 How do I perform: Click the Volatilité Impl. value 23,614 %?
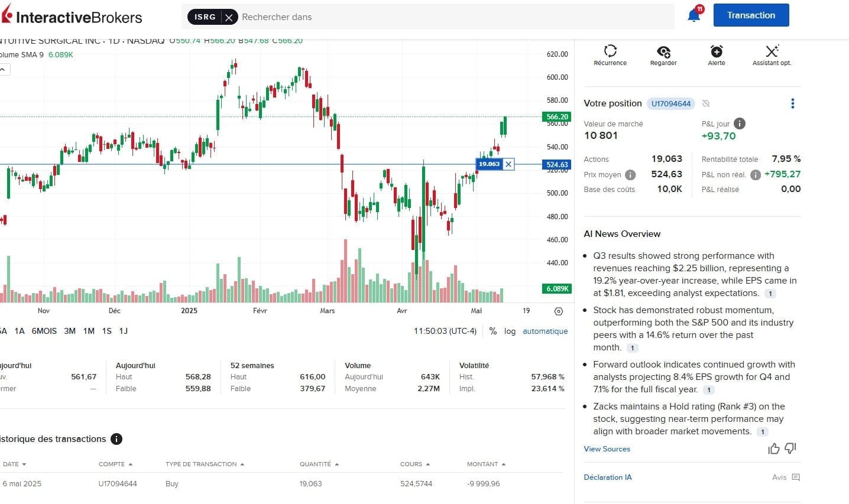tap(547, 389)
